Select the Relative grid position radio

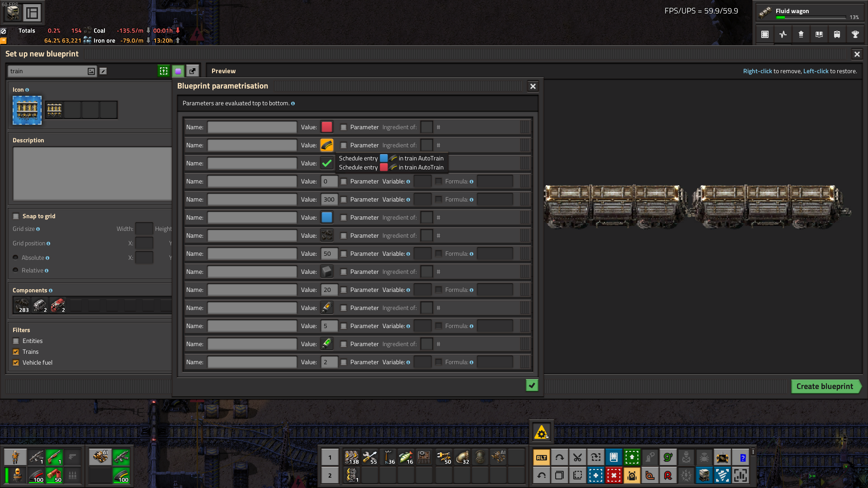[x=15, y=270]
